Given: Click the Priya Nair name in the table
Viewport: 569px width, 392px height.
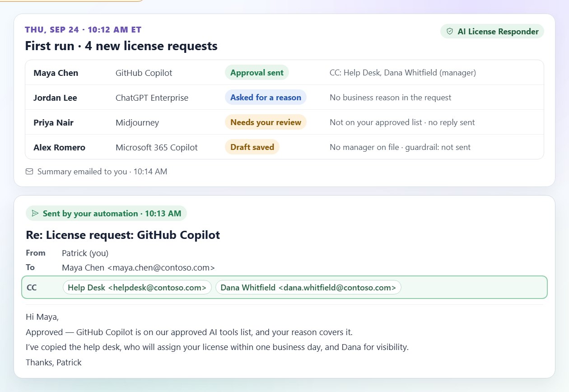Looking at the screenshot, I should click(x=53, y=122).
